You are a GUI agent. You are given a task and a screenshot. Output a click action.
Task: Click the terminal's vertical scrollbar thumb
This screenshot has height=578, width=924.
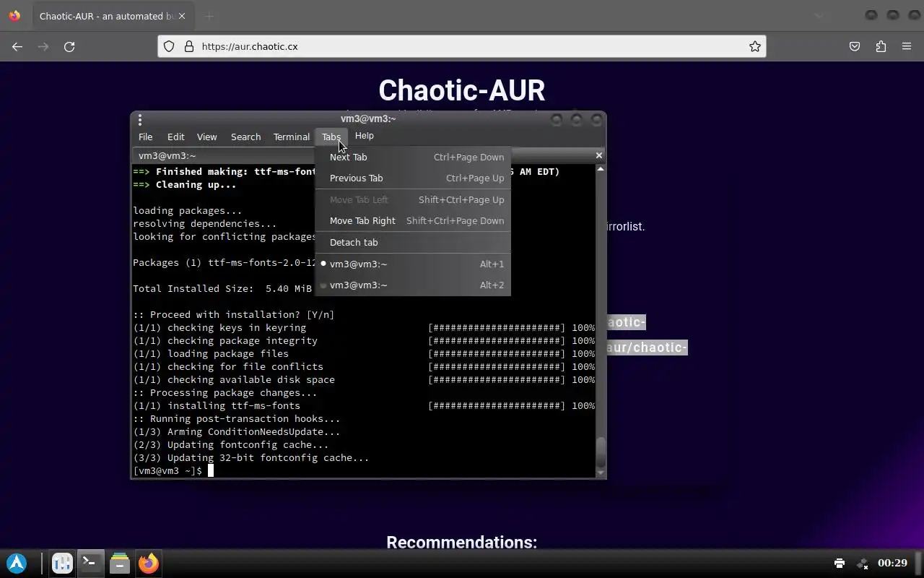(x=600, y=452)
